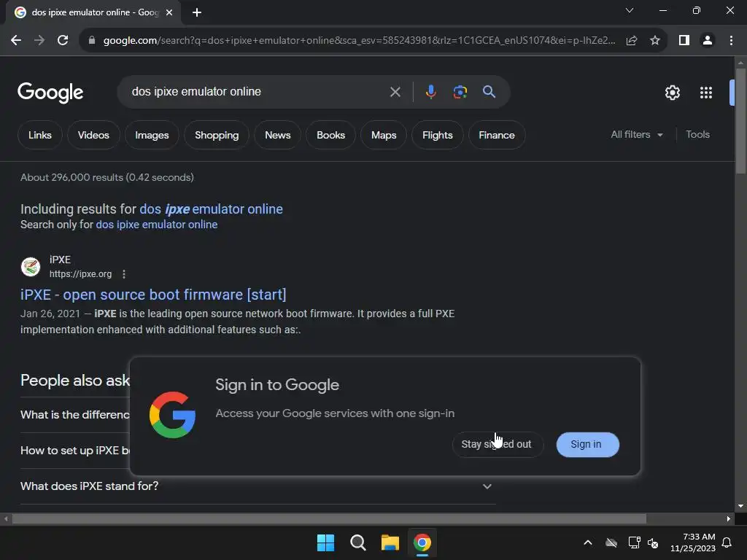Go to Google home via the logo
Image resolution: width=747 pixels, height=560 pixels.
50,93
